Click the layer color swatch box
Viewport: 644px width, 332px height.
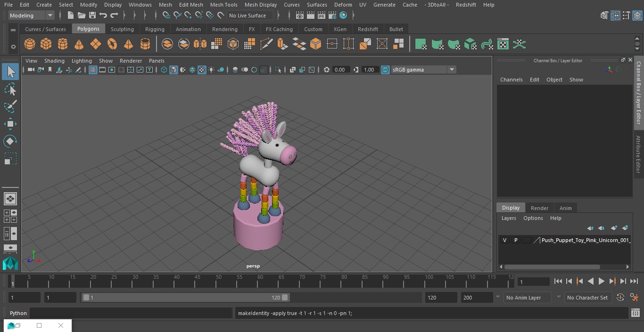point(526,240)
